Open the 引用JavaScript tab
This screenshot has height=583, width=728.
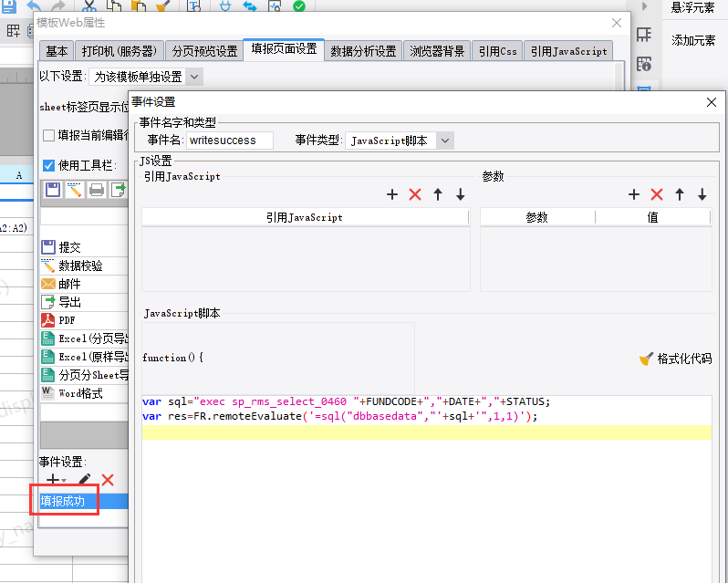point(568,50)
